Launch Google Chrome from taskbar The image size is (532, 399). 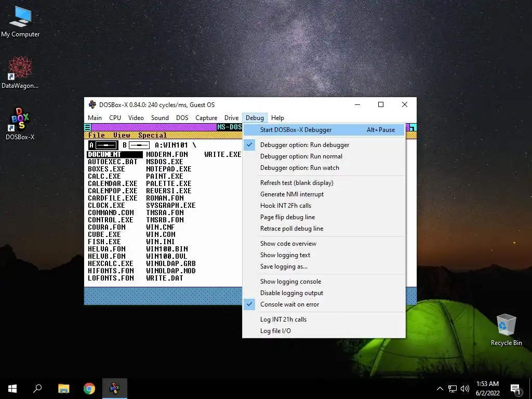pyautogui.click(x=89, y=389)
